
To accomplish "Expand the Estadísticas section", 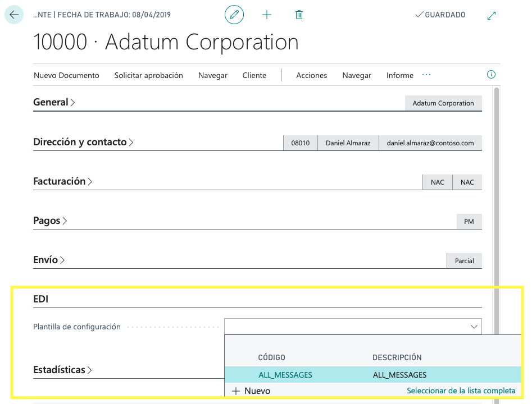I will tap(62, 370).
